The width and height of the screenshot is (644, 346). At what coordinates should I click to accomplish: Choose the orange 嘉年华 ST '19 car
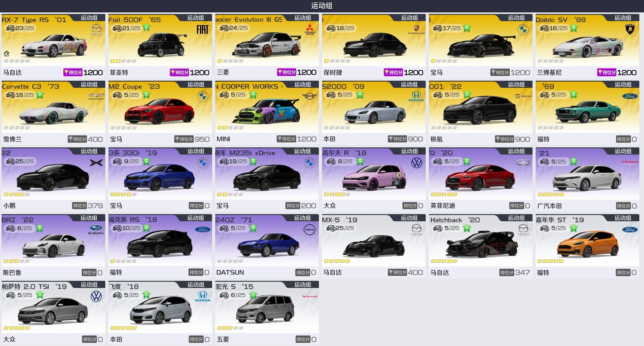(x=587, y=244)
